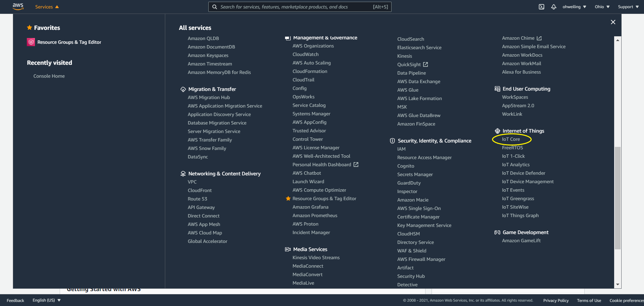Open Systems Manager service

pyautogui.click(x=311, y=114)
